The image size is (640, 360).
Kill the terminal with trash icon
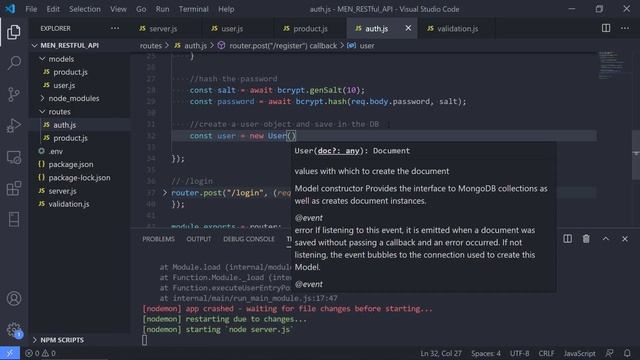tap(586, 239)
